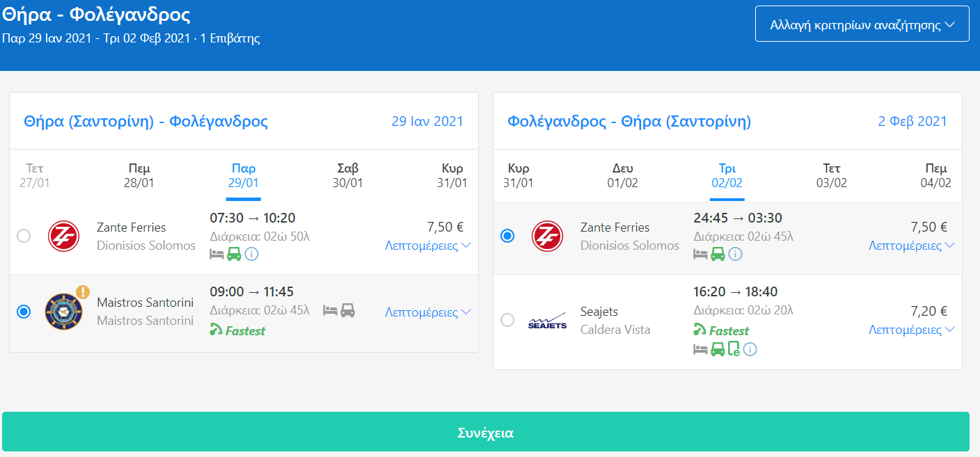
Task: Click the orange warning badge on Maistros Santorini
Action: point(83,292)
